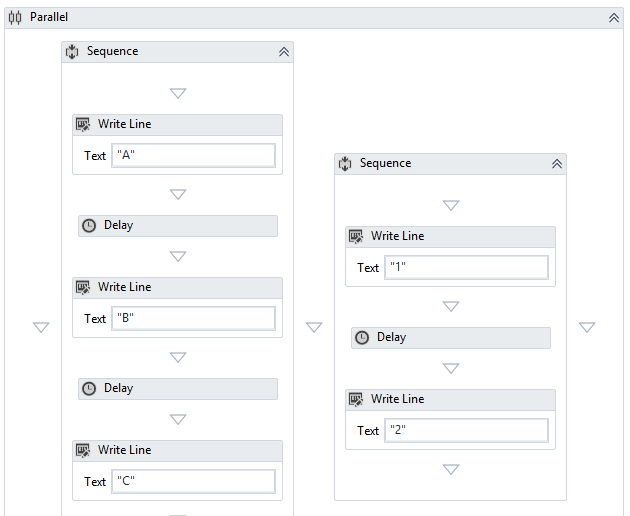Click the drop triangle at the top of the left Sequence
This screenshot has height=516, width=630.
[178, 93]
